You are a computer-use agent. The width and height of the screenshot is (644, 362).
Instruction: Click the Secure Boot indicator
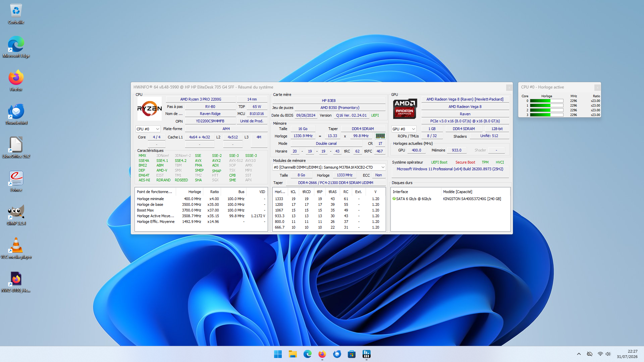point(465,162)
